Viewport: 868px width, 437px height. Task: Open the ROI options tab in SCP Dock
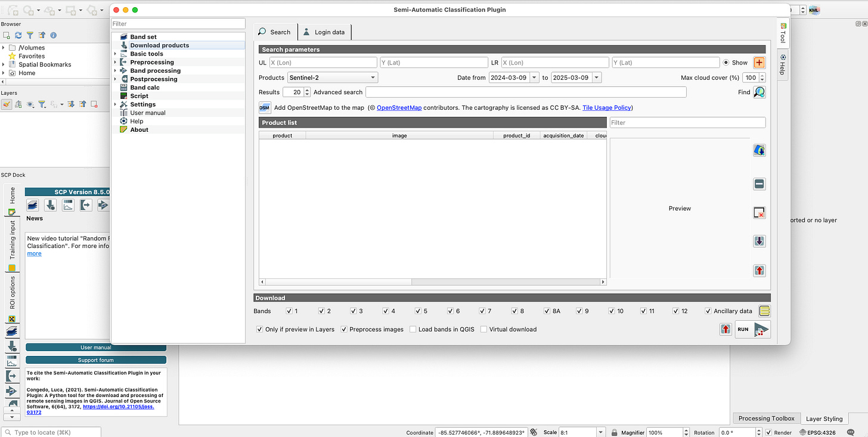12,298
